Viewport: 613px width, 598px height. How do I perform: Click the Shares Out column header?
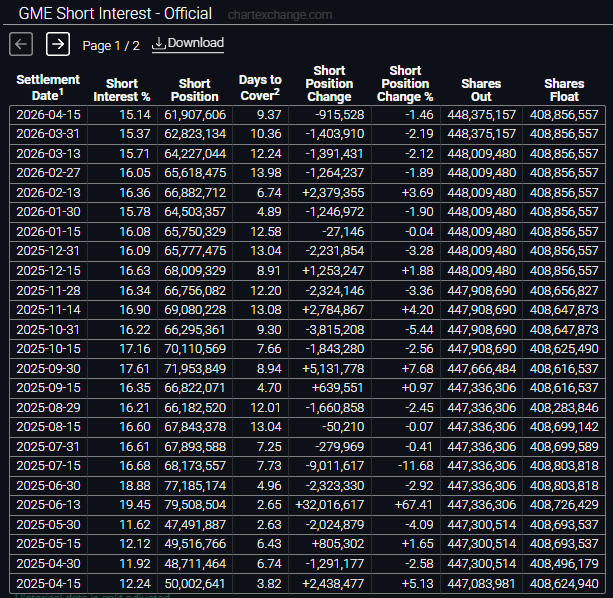pyautogui.click(x=481, y=90)
